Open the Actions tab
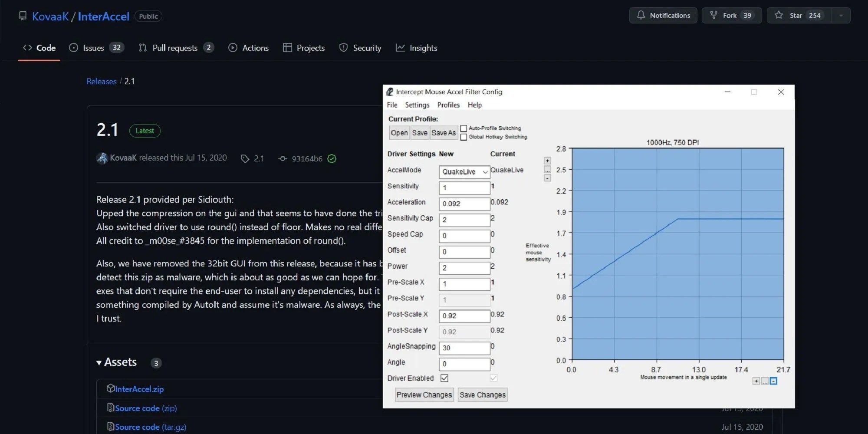The image size is (868, 434). [249, 48]
